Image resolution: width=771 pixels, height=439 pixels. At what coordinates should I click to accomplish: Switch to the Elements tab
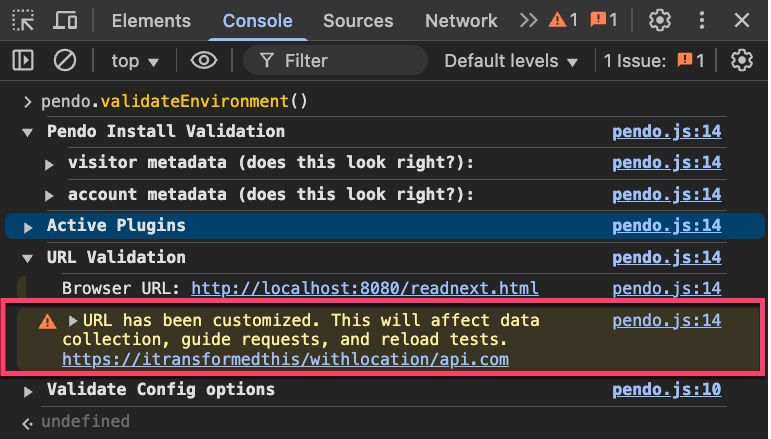(x=151, y=20)
